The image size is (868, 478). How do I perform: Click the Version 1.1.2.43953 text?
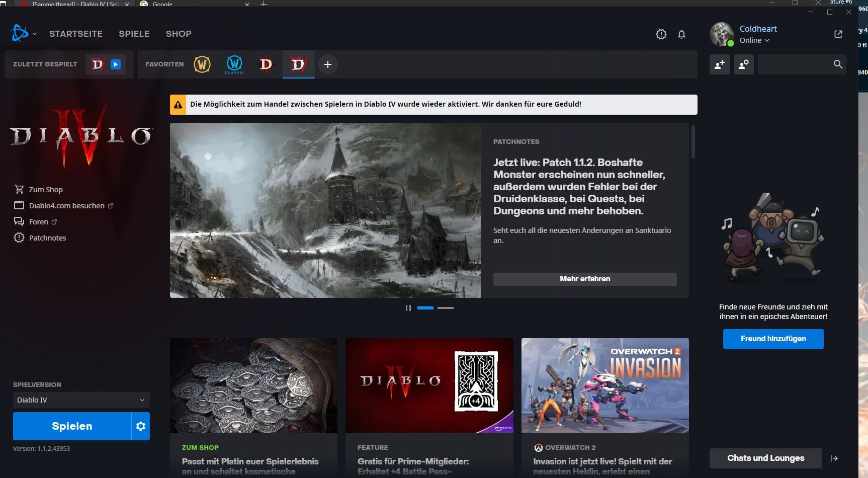tap(41, 449)
